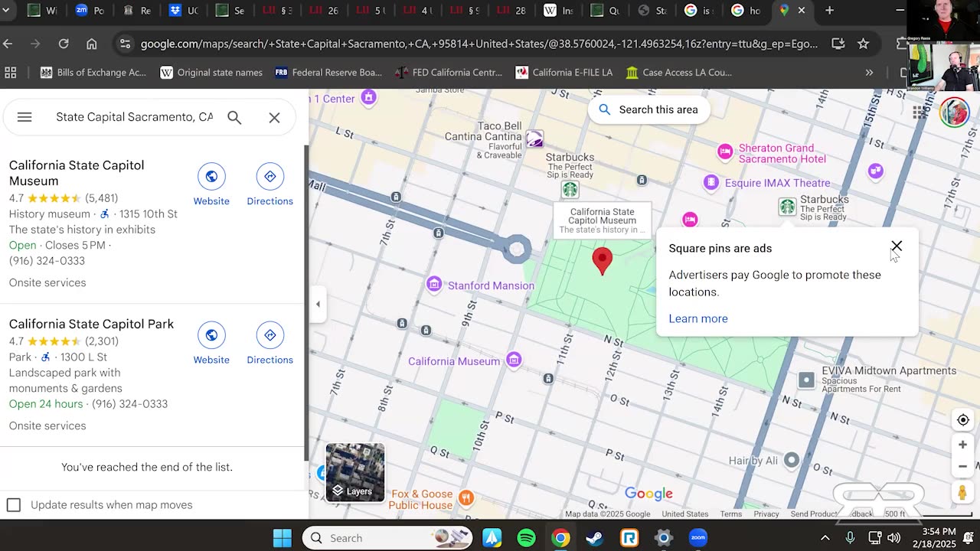980x551 pixels.
Task: Open the Google apps grid
Action: tap(920, 113)
